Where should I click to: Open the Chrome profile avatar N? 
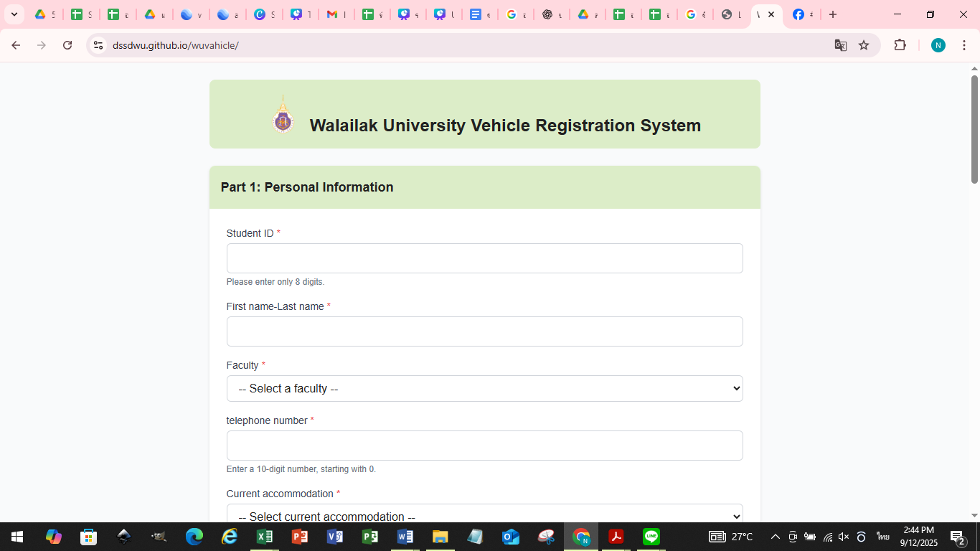click(938, 45)
